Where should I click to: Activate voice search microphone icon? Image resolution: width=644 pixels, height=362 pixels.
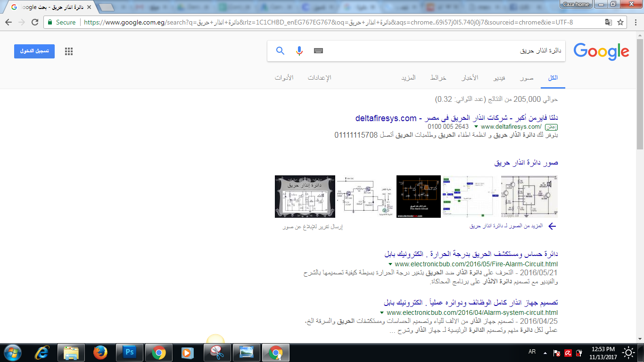299,51
